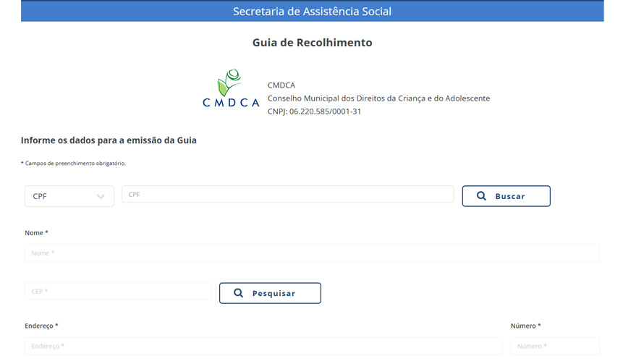Screen dimensions: 623x364
Task: Click the magnifier icon in Buscar button
Action: (482, 196)
